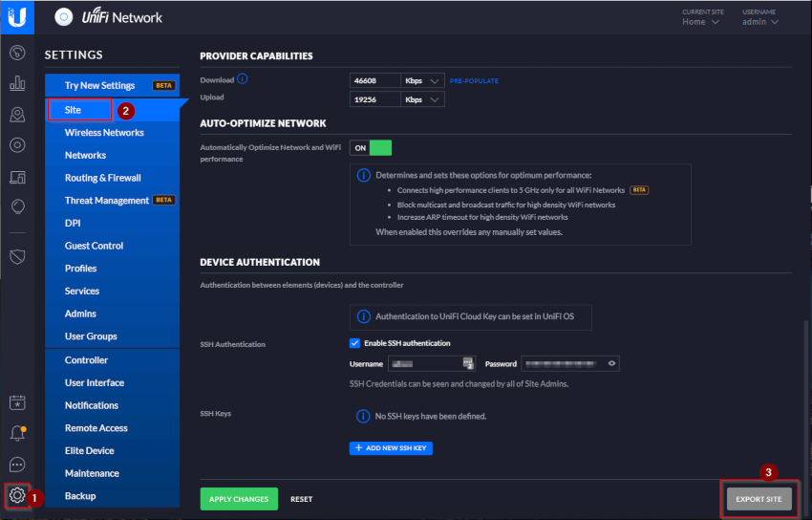Open Routing & Firewall settings
812x520 pixels.
pos(113,178)
